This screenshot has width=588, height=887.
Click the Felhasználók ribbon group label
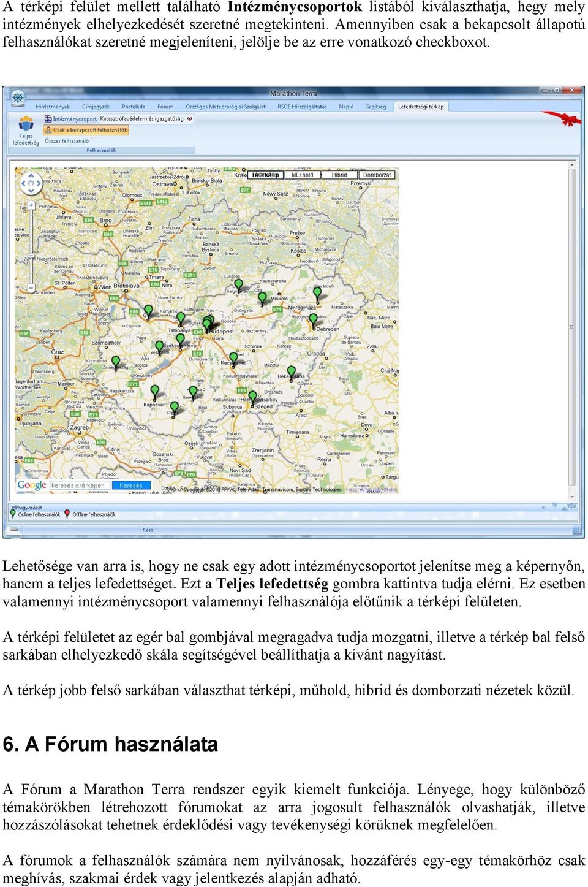pos(101,150)
